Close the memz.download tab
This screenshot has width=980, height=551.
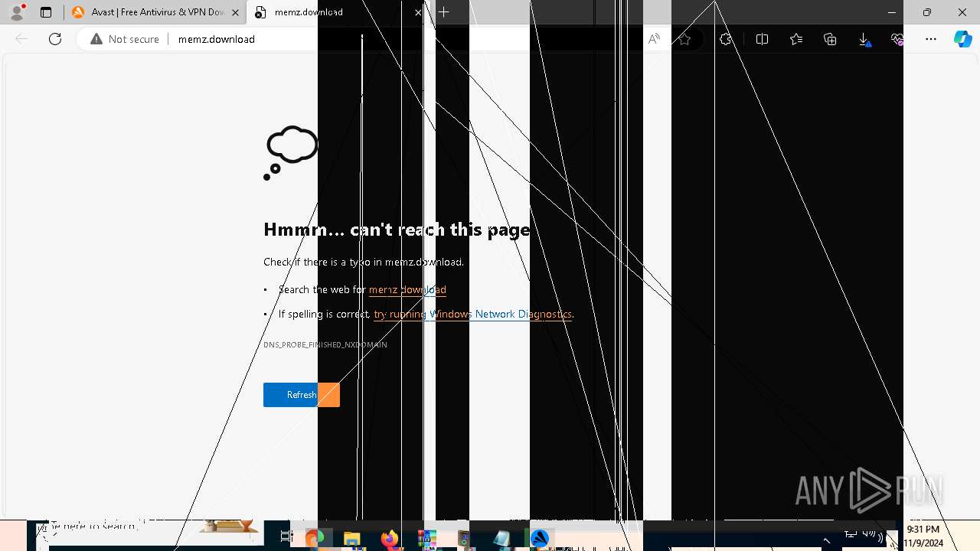[418, 12]
